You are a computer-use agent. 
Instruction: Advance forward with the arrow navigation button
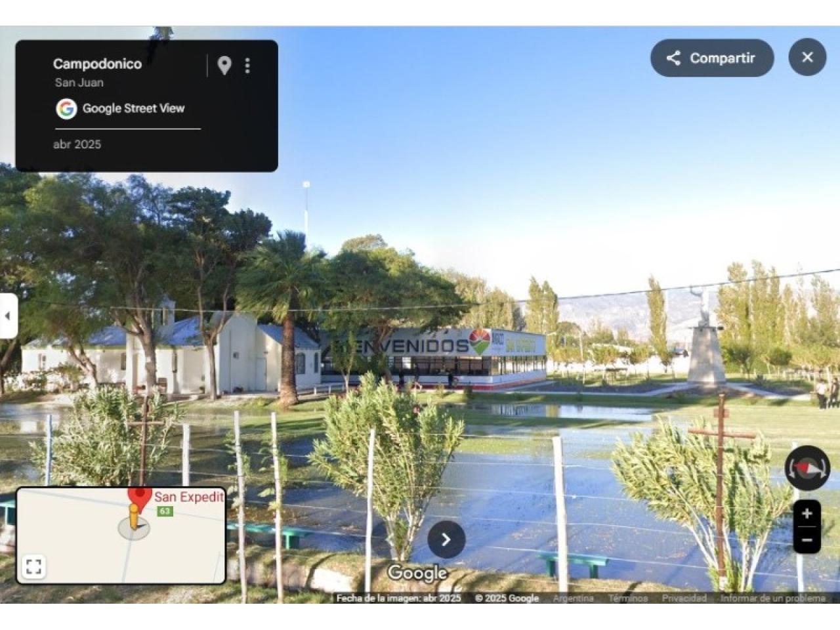[446, 539]
